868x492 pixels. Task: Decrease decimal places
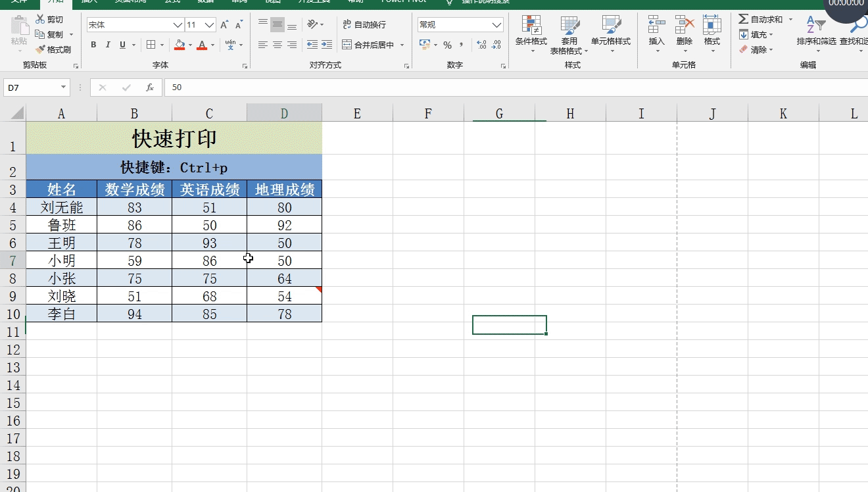point(496,45)
